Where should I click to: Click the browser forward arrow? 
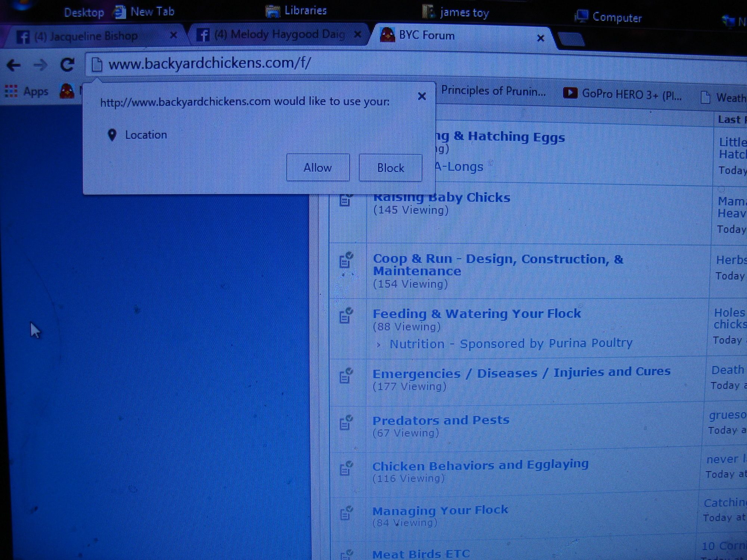[40, 66]
